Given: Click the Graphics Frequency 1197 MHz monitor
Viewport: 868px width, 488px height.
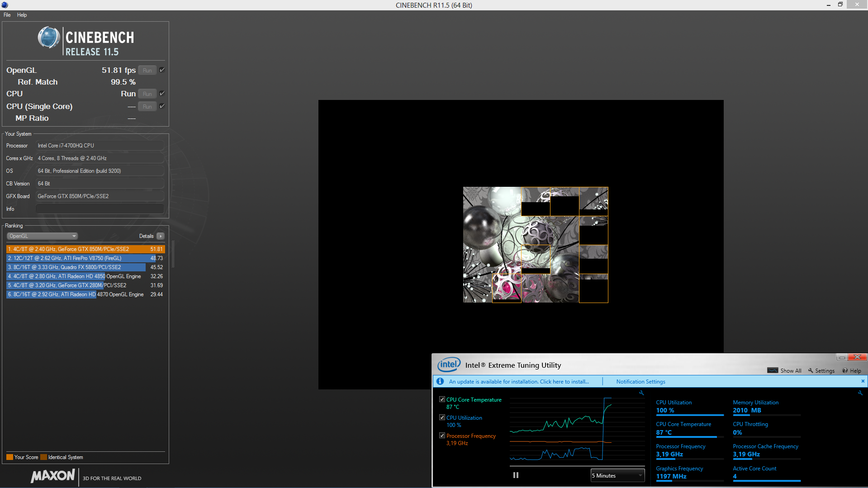Looking at the screenshot, I should coord(690,473).
